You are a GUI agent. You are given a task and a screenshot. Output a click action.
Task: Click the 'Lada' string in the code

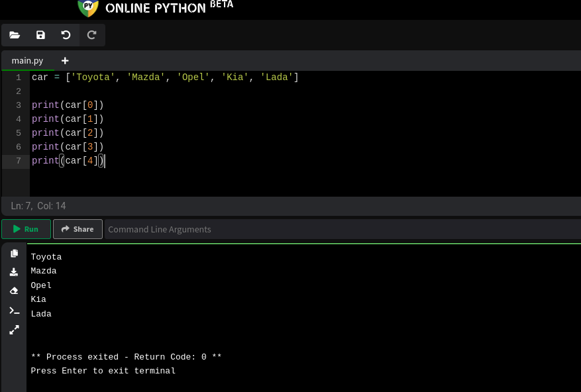point(277,77)
